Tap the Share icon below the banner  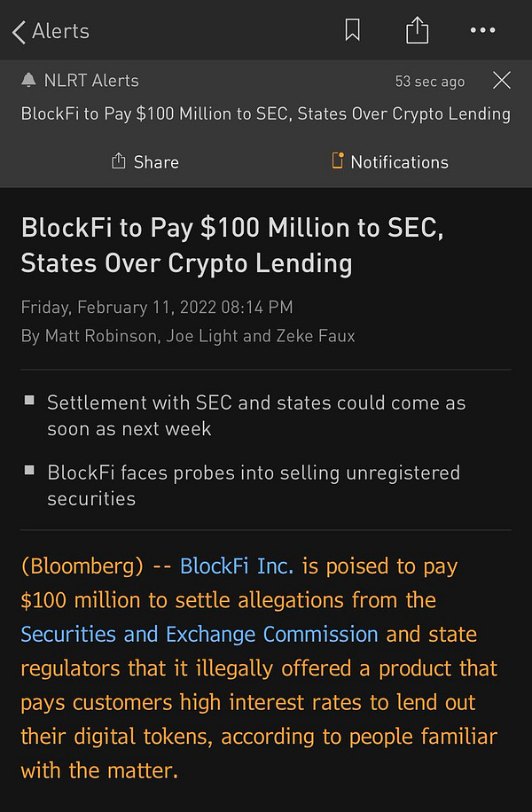pos(119,161)
